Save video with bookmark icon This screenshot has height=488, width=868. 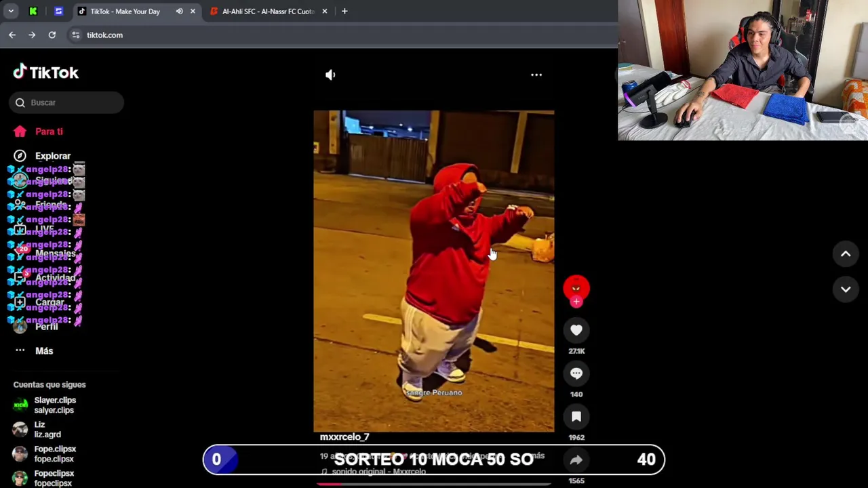point(576,417)
